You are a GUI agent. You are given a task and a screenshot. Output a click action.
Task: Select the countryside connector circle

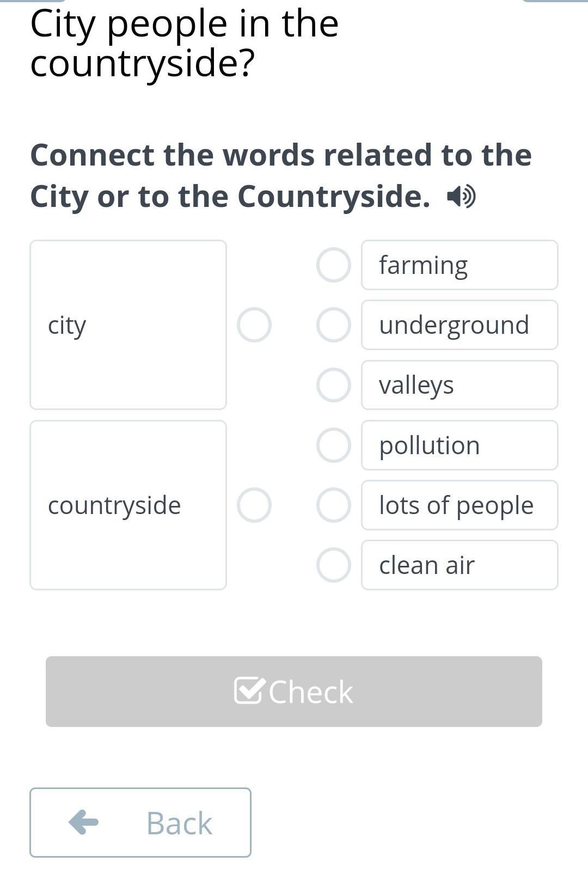(x=254, y=505)
